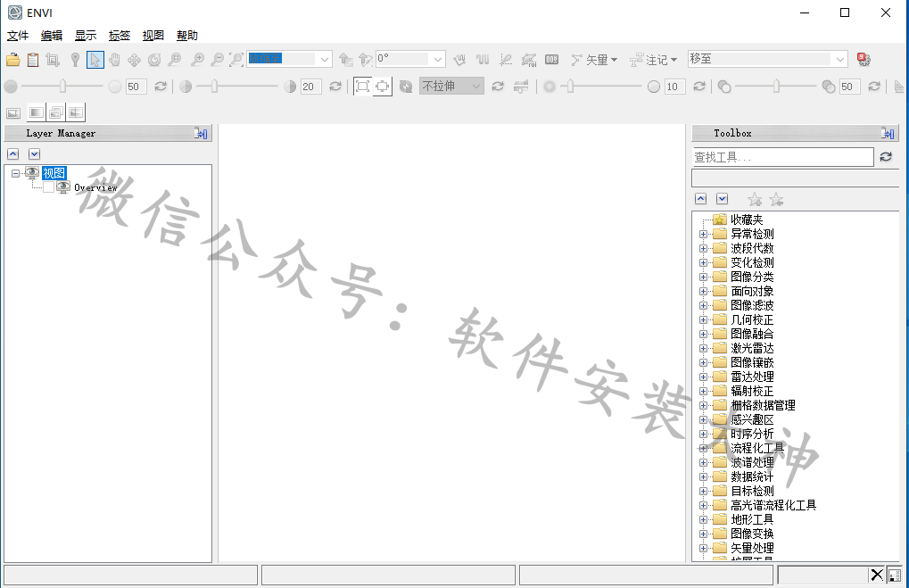Toggle stretch on full extent icon

pos(362,87)
